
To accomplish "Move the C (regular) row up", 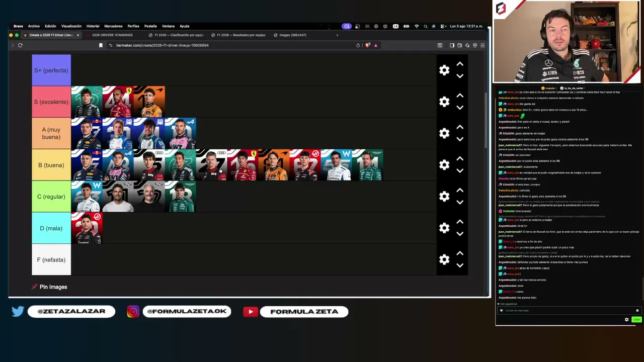I will [x=460, y=190].
